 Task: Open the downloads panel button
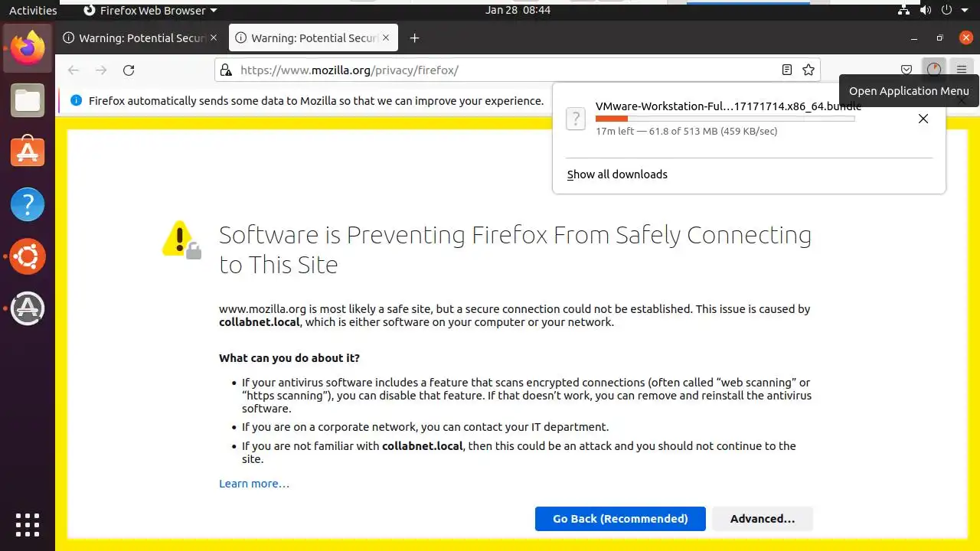(x=933, y=70)
